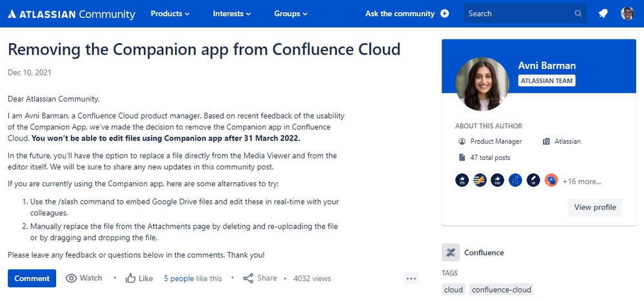Click the Product Manager person icon
The image size is (644, 299).
tap(462, 141)
